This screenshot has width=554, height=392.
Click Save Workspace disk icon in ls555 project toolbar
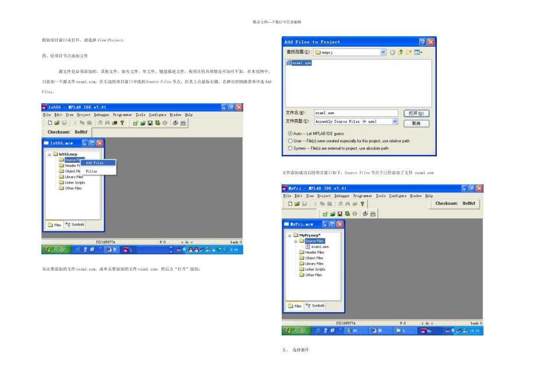pyautogui.click(x=150, y=123)
